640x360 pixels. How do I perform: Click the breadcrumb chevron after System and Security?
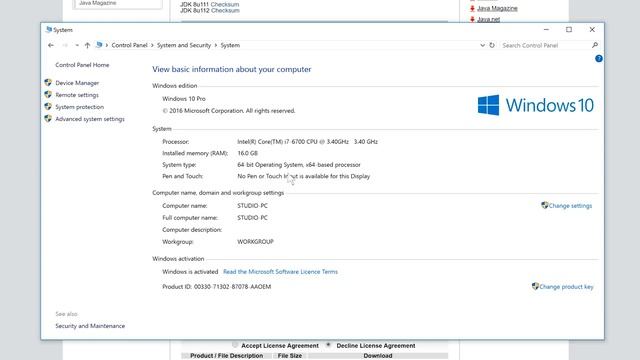216,45
